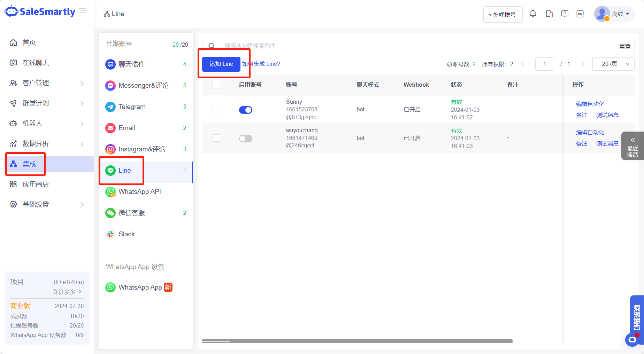Viewport: 644px width, 354px height.
Task: Open the CN language switcher icon
Action: click(x=580, y=14)
